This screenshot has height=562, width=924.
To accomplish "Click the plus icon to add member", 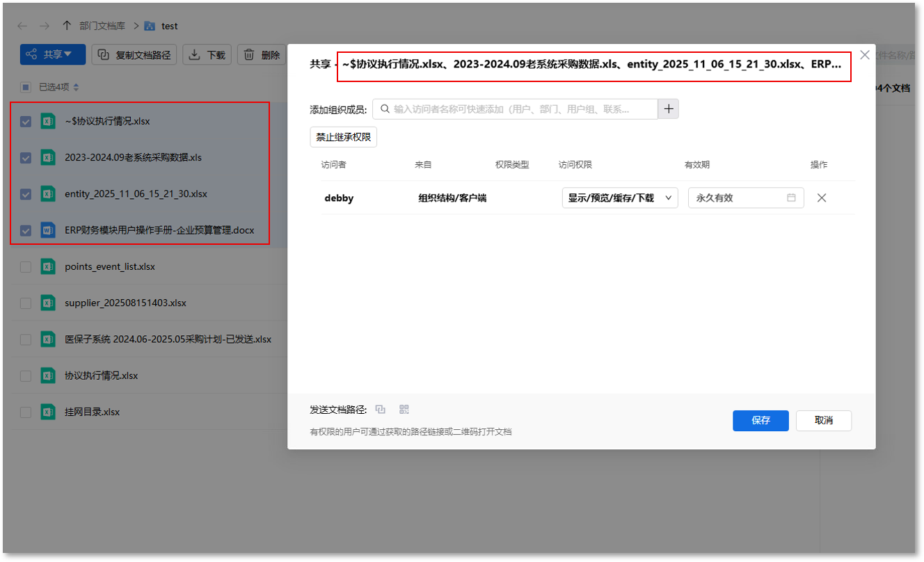I will tap(669, 109).
